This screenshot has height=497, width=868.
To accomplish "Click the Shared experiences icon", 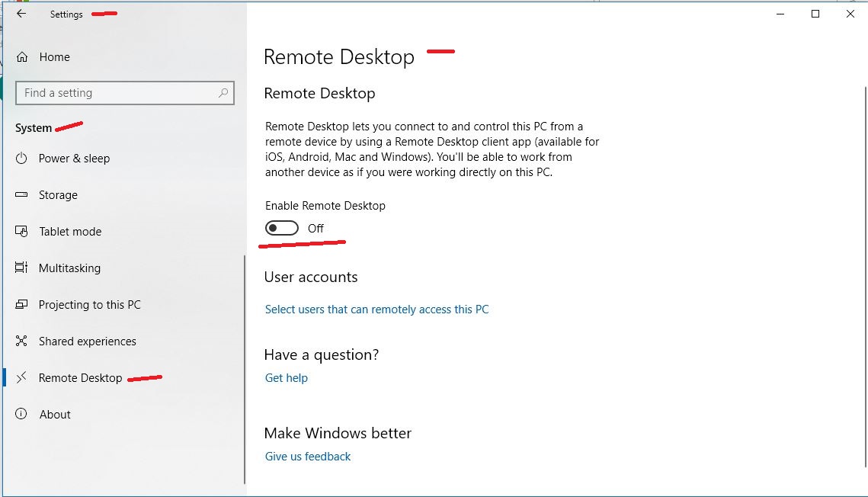I will (21, 341).
